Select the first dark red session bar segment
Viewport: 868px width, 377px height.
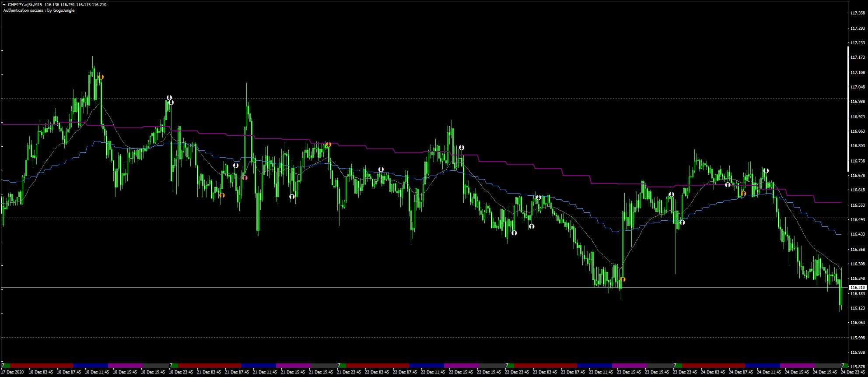pos(41,365)
